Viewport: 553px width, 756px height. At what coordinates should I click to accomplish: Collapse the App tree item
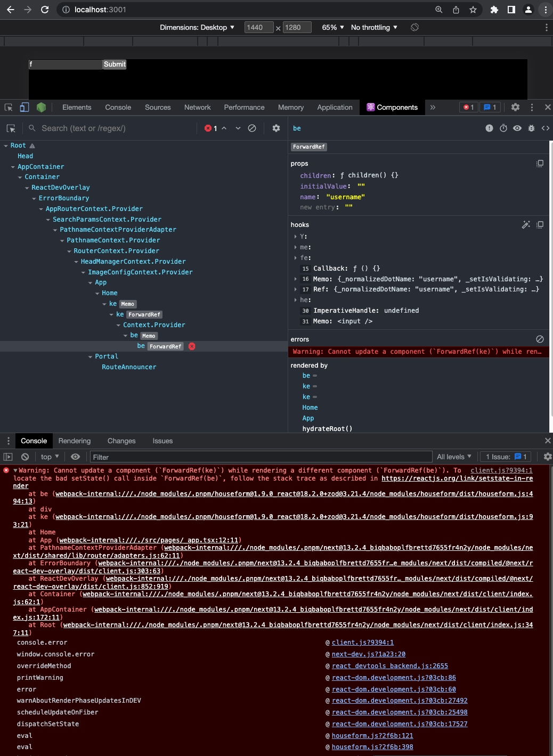pos(90,282)
